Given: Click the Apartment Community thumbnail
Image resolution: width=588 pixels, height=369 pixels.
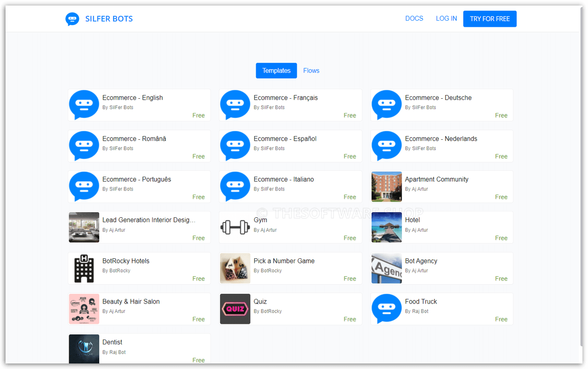Looking at the screenshot, I should (x=386, y=186).
